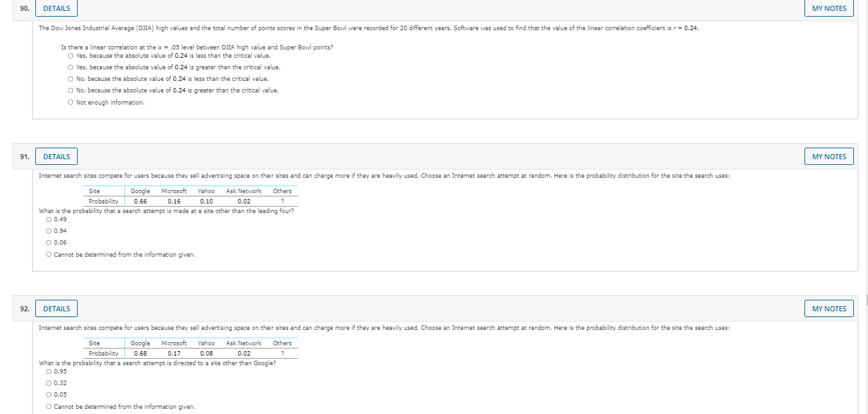Choose answer 0.32 in question 92
Viewport: 868px width, 414px height.
[48, 382]
